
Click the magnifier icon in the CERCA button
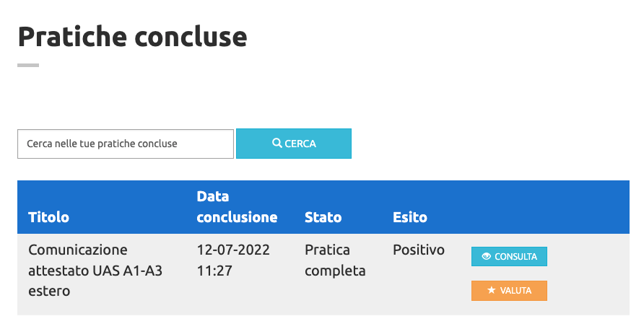(277, 144)
